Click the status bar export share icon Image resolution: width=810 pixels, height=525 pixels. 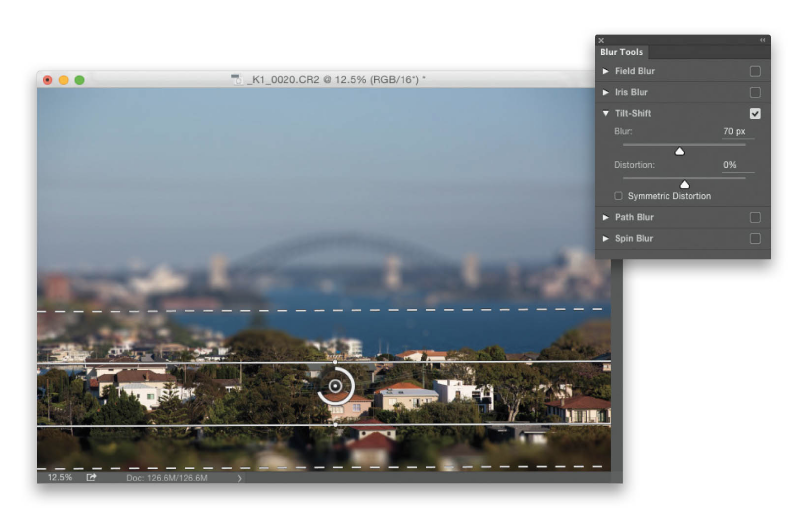[91, 478]
